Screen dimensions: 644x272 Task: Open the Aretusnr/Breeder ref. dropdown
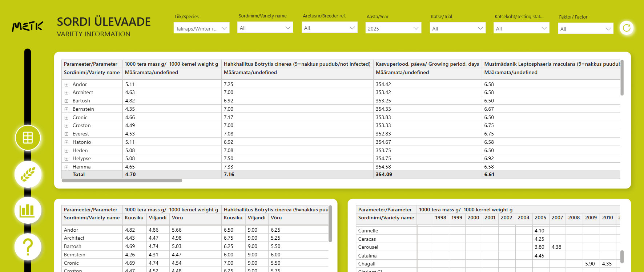pyautogui.click(x=330, y=28)
